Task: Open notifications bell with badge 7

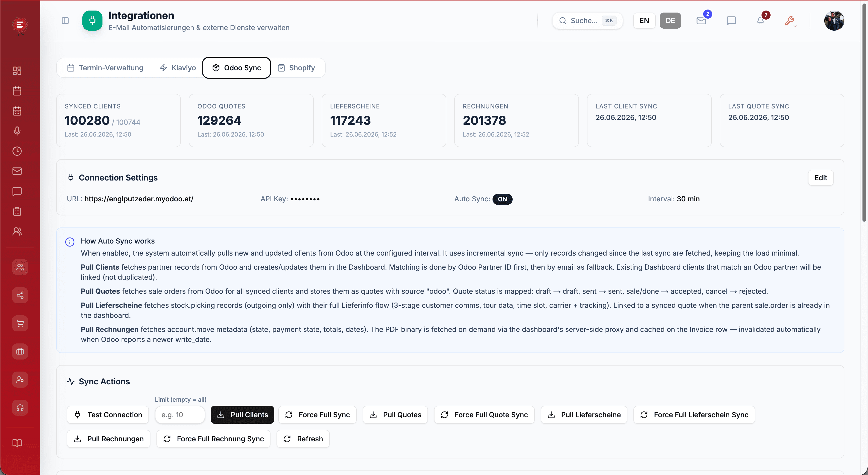Action: click(761, 21)
